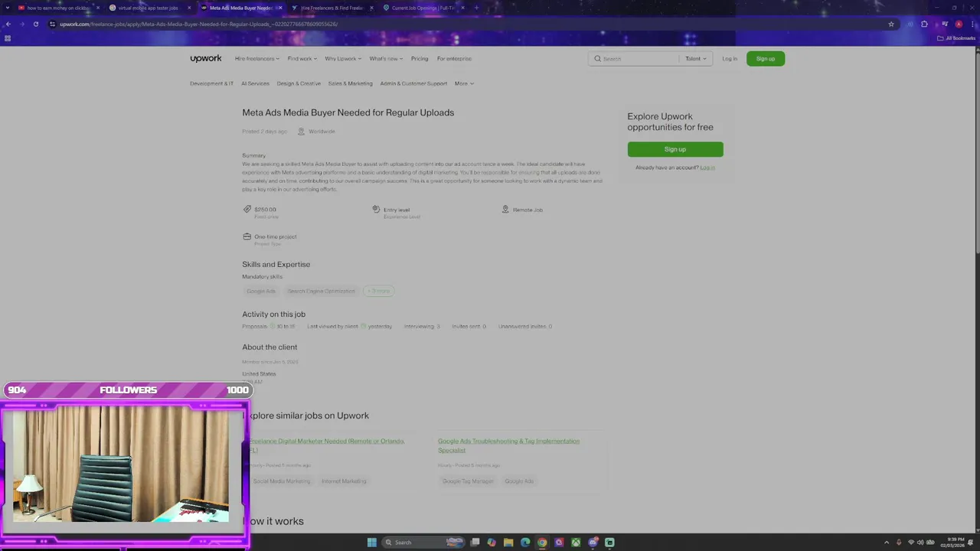The width and height of the screenshot is (980, 551).
Task: Click the search magnifier icon in Upwork header
Action: point(597,59)
